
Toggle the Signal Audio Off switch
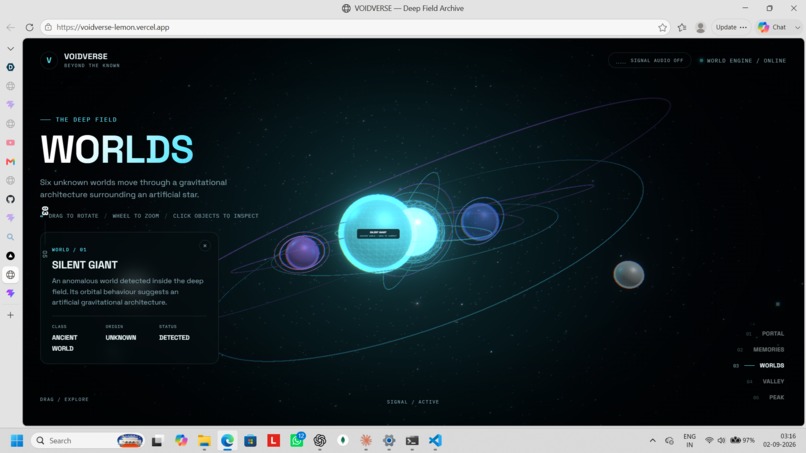(650, 60)
